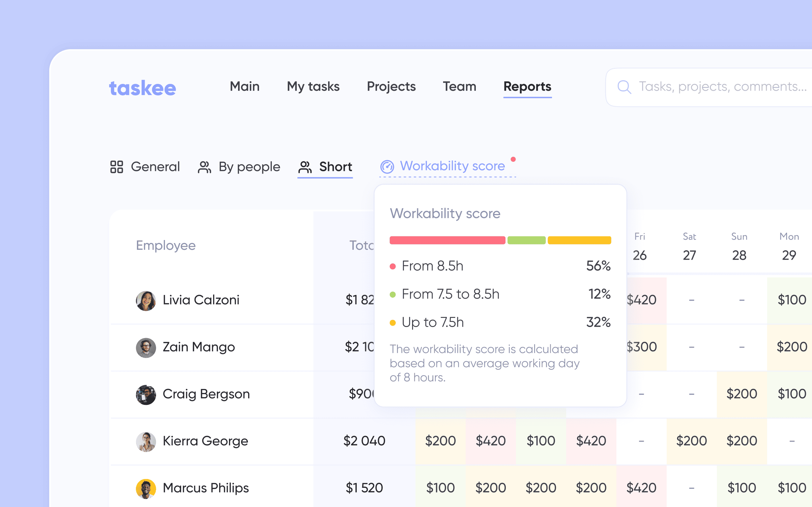
Task: Click the search magnifier icon
Action: coord(624,87)
